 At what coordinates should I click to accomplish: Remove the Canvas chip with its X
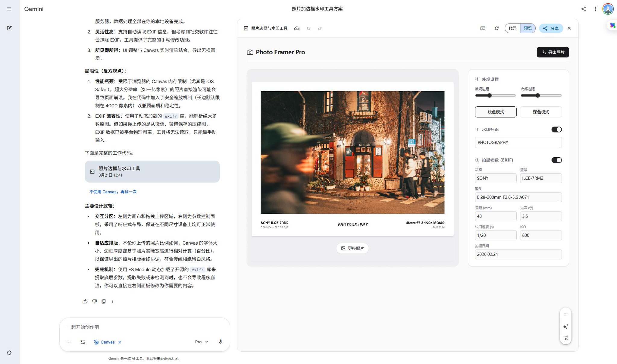(120, 342)
